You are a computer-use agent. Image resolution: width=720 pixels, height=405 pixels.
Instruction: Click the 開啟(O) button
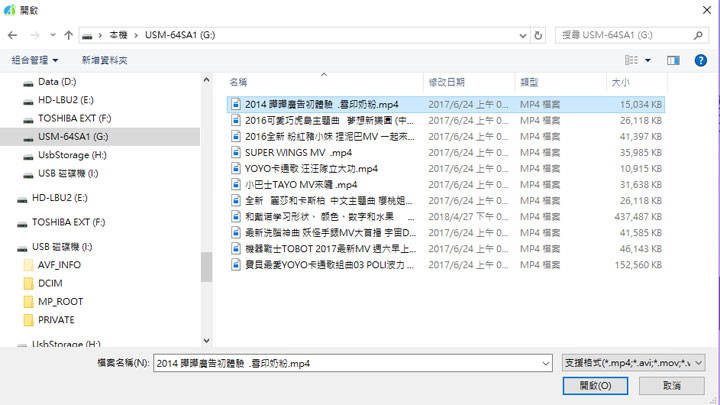[x=595, y=386]
